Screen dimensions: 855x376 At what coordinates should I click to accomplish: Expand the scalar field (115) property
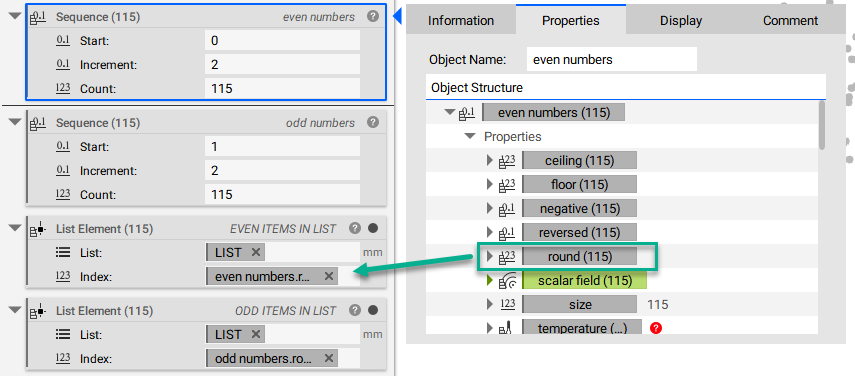point(489,281)
